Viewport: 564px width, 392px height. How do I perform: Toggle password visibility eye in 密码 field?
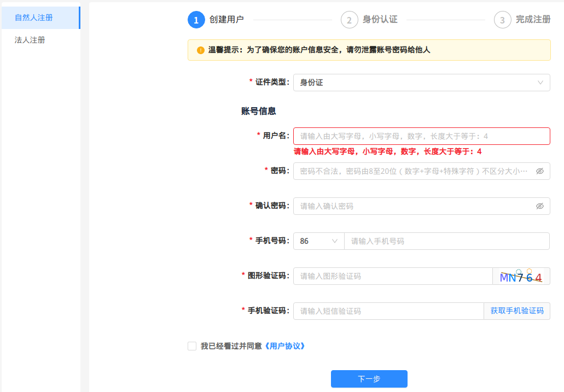click(539, 171)
